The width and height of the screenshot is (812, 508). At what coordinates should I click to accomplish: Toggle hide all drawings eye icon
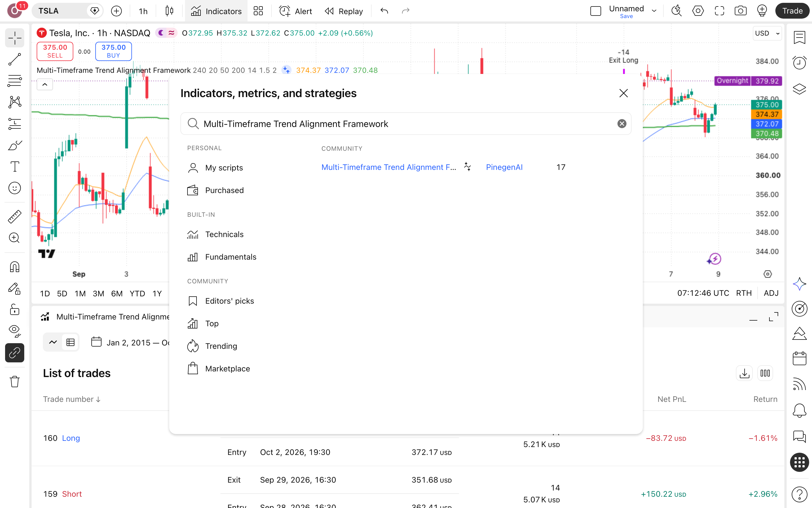pyautogui.click(x=14, y=331)
